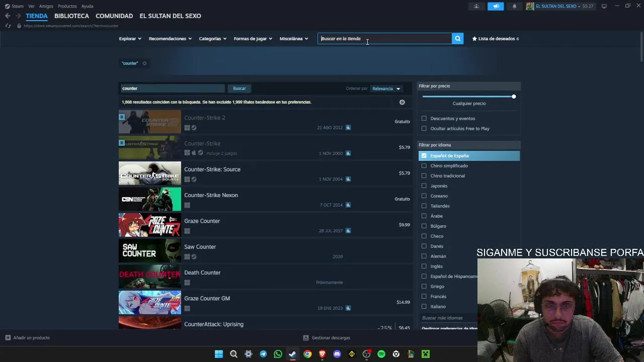Open the Amigos menu

point(46,6)
